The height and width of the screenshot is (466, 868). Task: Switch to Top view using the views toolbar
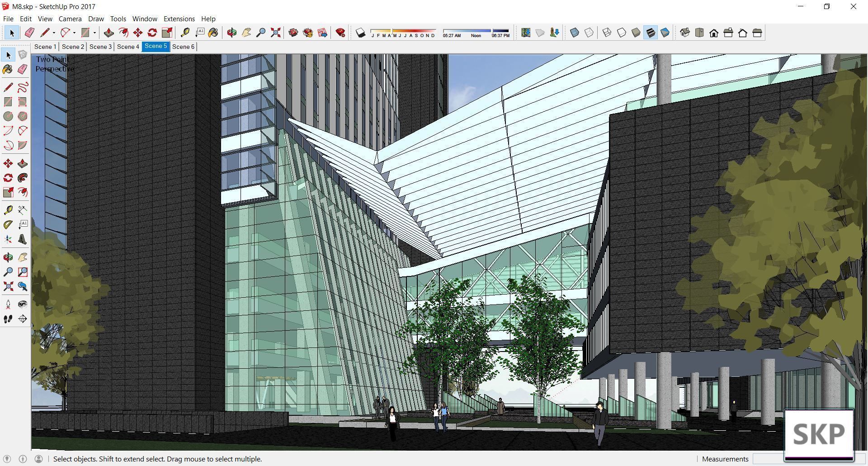tap(699, 33)
